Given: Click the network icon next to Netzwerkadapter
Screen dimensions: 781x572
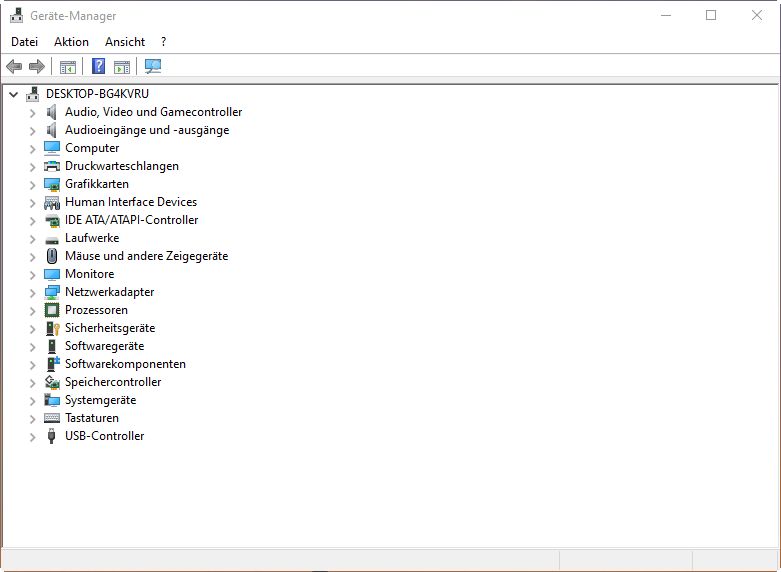Looking at the screenshot, I should (x=52, y=292).
